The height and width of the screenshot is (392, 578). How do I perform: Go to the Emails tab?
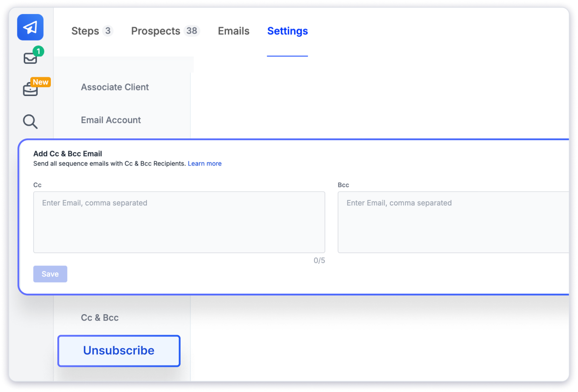tap(234, 31)
